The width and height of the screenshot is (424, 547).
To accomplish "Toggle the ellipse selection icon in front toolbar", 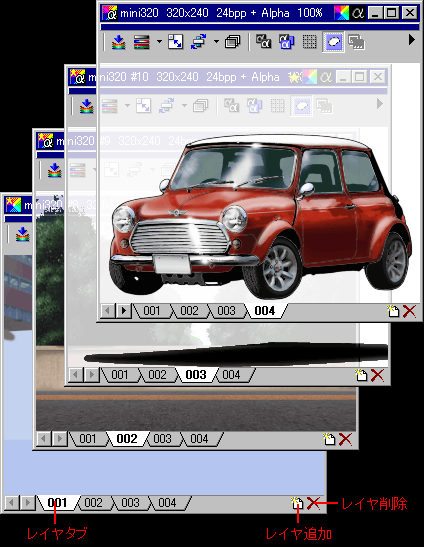I will [333, 42].
